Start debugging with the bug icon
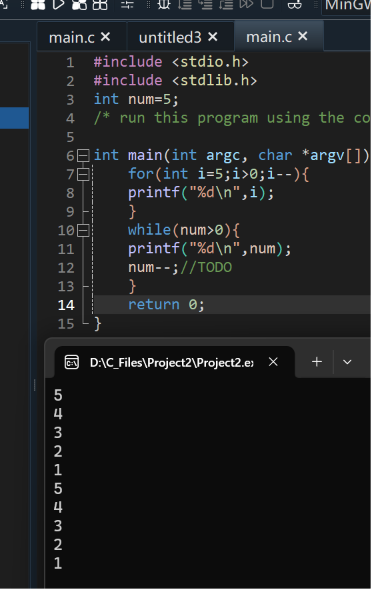The height and width of the screenshot is (589, 371). click(164, 5)
